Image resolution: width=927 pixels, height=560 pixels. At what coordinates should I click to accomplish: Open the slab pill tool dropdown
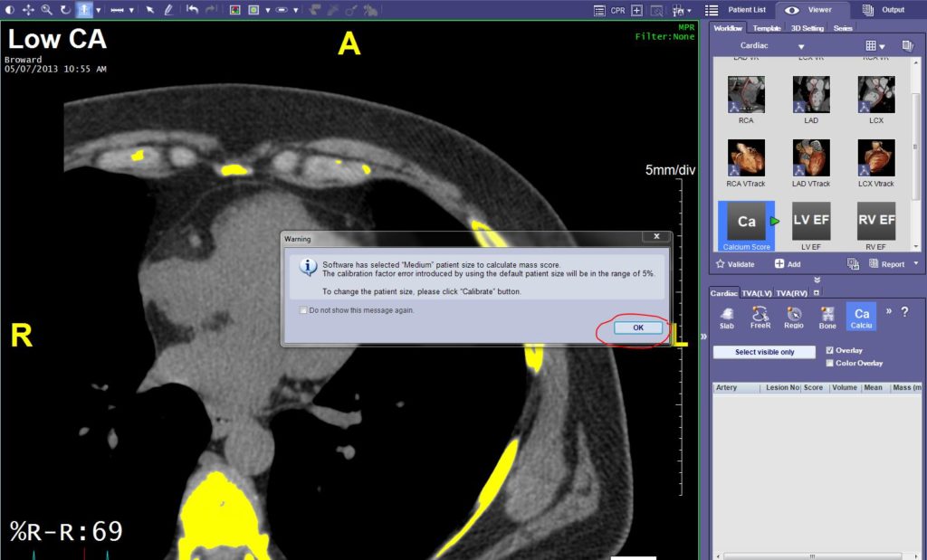pyautogui.click(x=296, y=11)
